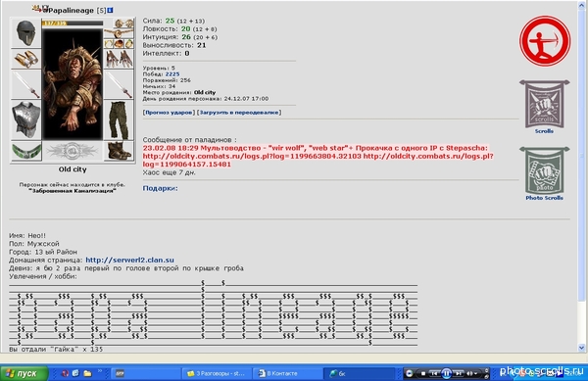The height and width of the screenshot is (381, 588).
Task: Switch to the бк taskbar window
Action: tap(358, 373)
